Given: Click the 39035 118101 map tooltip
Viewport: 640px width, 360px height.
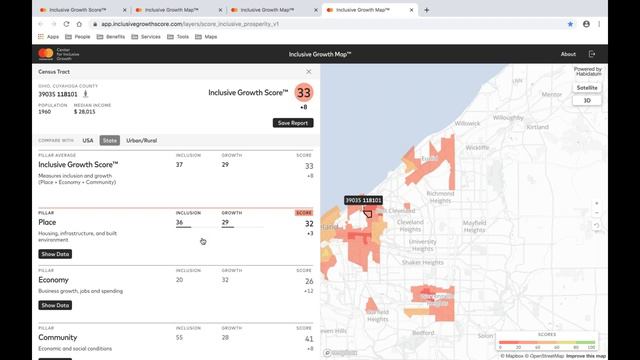Looking at the screenshot, I should tap(363, 200).
